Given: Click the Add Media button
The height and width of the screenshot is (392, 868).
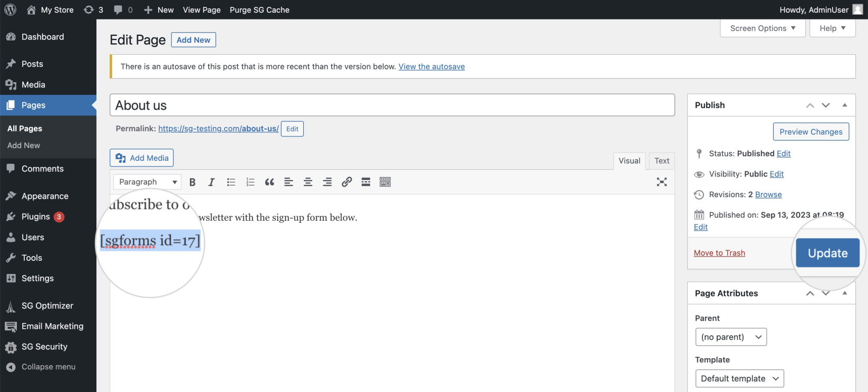Looking at the screenshot, I should click(142, 158).
